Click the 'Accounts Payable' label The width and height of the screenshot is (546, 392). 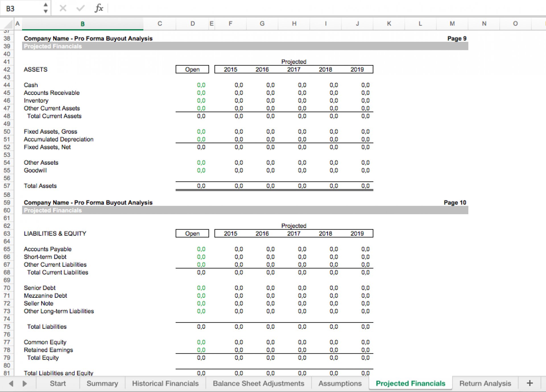47,249
